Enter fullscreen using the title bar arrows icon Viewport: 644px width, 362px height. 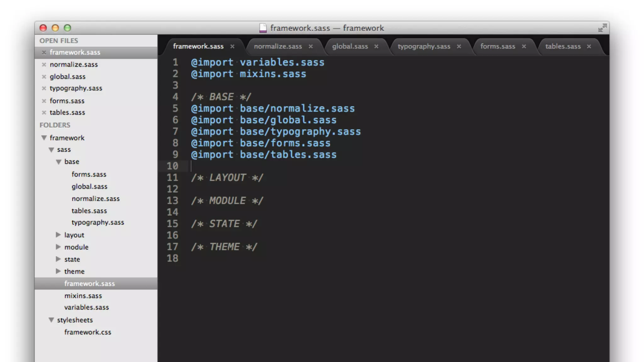point(602,28)
